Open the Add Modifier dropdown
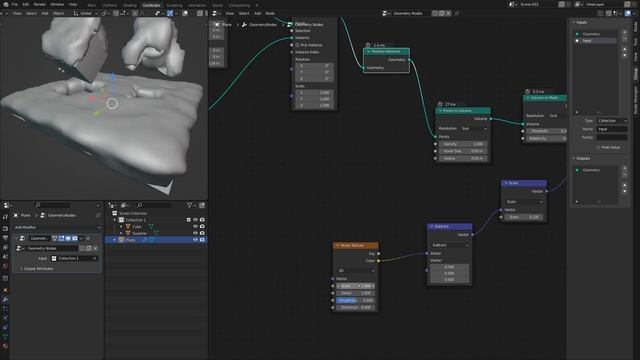 [x=57, y=227]
